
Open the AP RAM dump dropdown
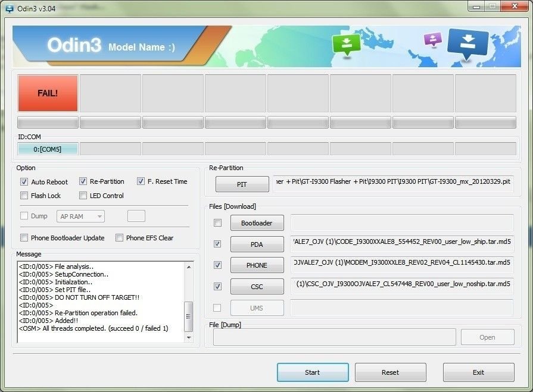coord(80,216)
